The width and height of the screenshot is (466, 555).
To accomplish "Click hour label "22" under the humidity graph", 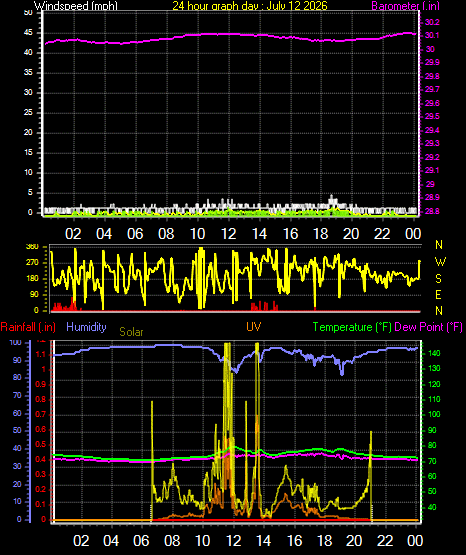I will (x=385, y=541).
